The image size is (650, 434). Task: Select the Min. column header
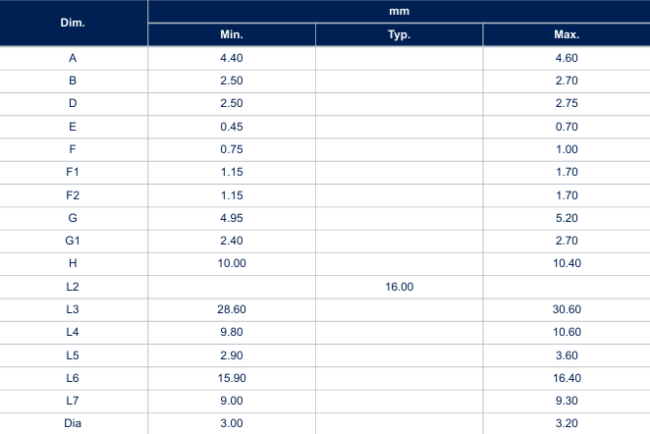click(232, 35)
